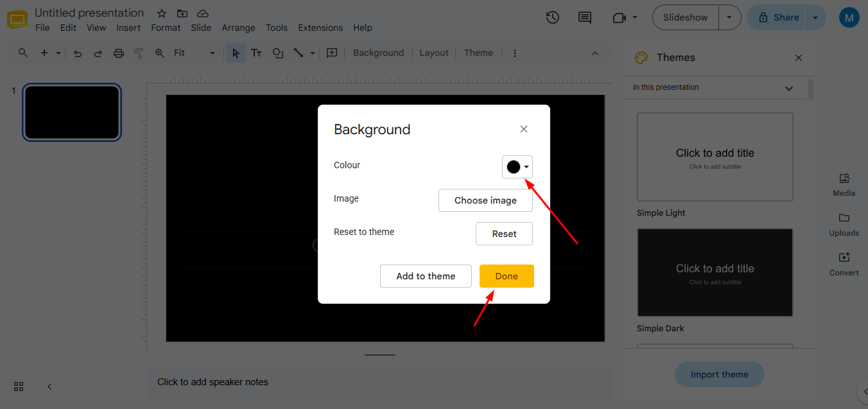
Task: Select the text box tool
Action: 256,53
